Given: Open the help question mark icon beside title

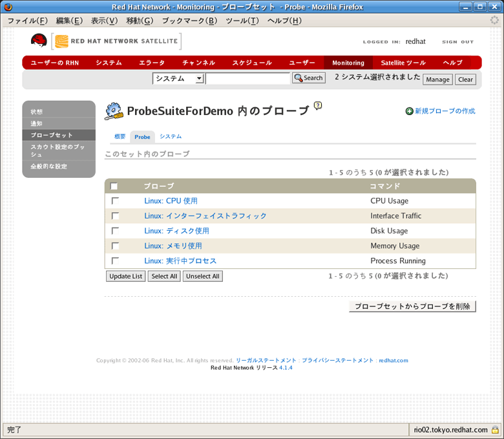Looking at the screenshot, I should 318,105.
